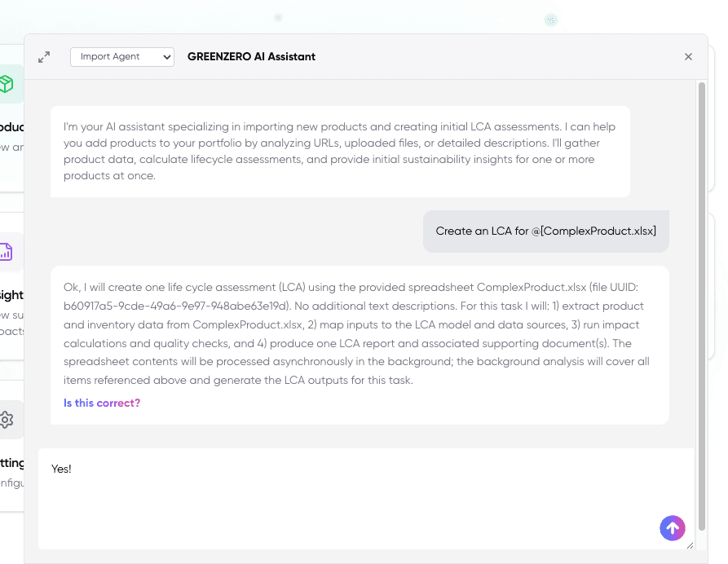Dismiss the assistant dialog with the X
Viewport: 728px width, 564px height.
688,56
